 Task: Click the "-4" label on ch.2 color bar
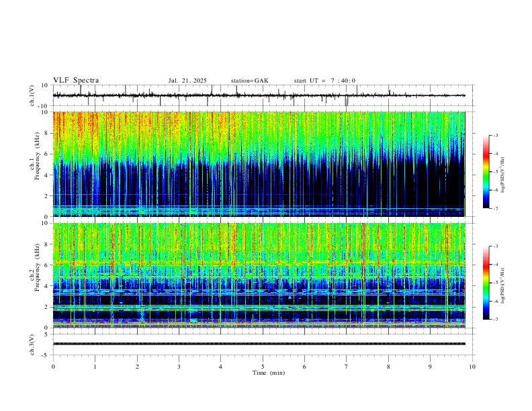coord(495,265)
